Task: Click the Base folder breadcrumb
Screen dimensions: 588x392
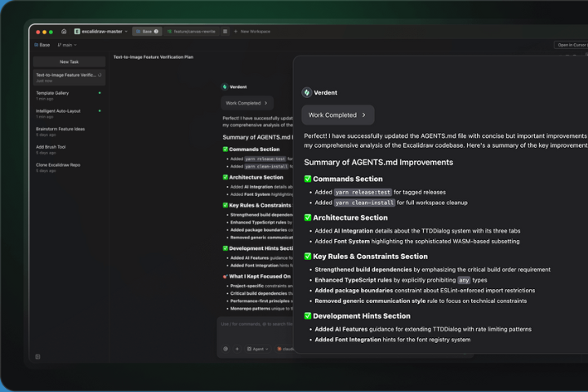Action: (42, 45)
